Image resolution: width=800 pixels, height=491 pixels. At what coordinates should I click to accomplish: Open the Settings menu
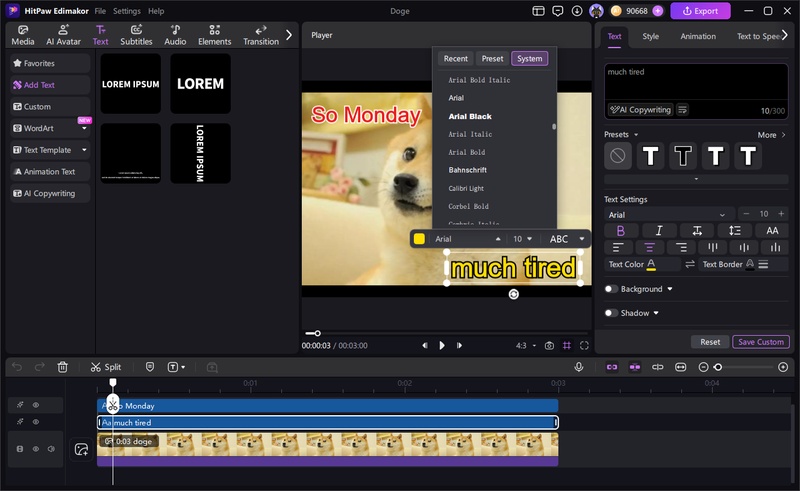tap(127, 11)
